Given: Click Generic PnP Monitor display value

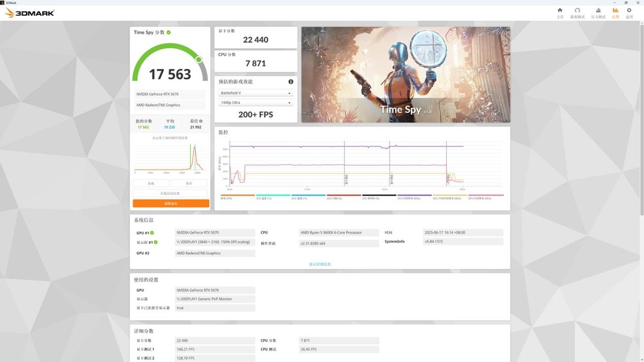Looking at the screenshot, I should 215,299.
